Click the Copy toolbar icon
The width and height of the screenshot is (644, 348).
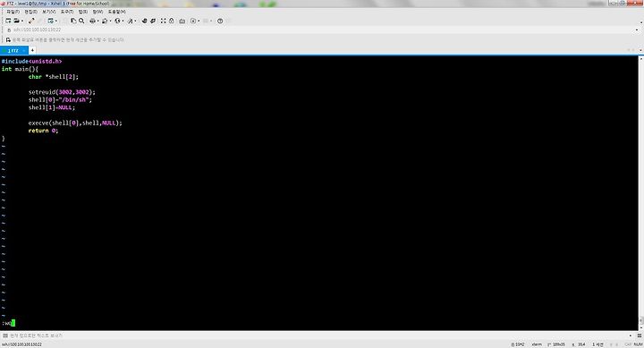point(73,21)
